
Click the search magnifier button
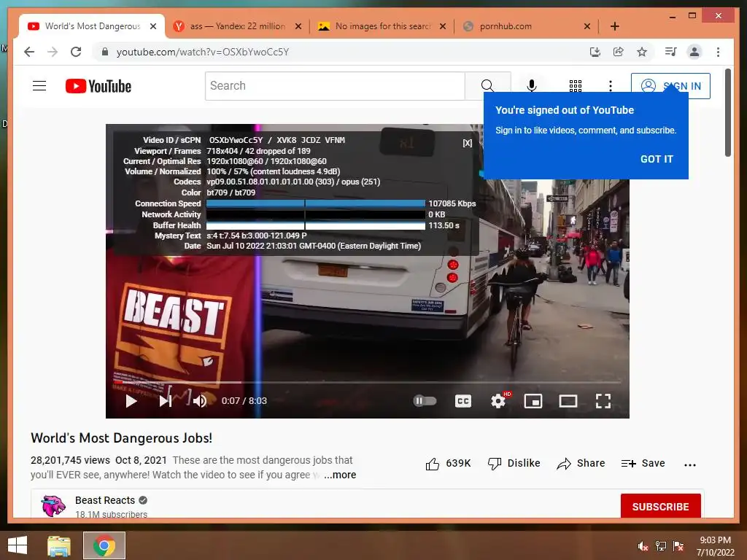pos(487,86)
